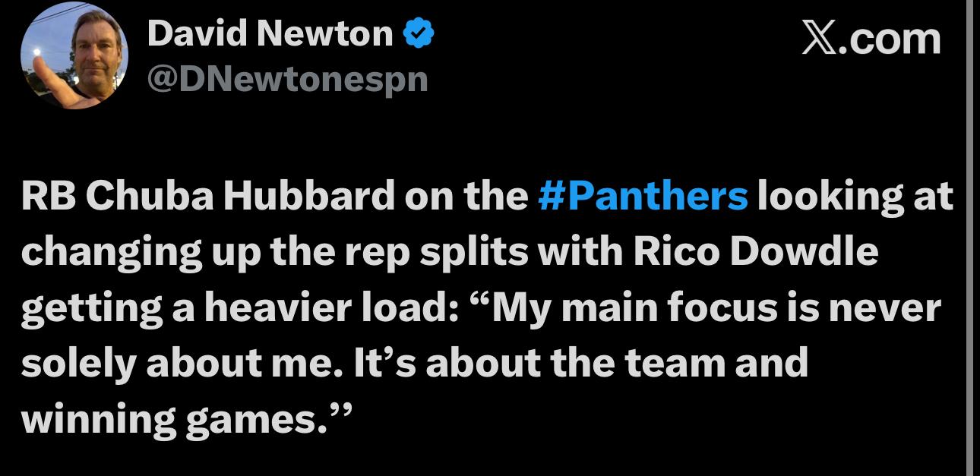Open the #Panthers hashtag link
The width and height of the screenshot is (980, 476).
(642, 197)
